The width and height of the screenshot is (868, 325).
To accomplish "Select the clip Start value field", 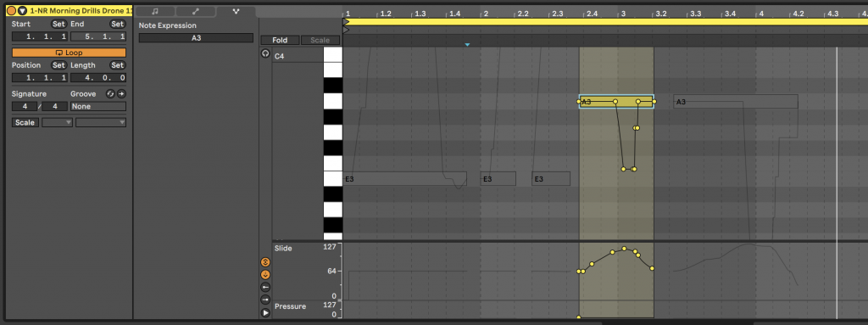I will point(40,36).
